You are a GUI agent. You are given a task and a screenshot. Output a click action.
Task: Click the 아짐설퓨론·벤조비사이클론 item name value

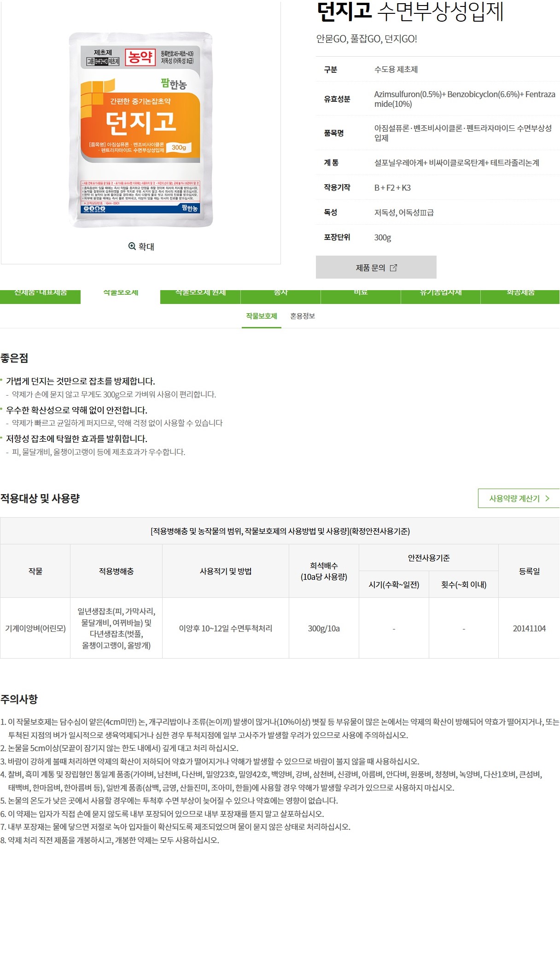tap(463, 133)
